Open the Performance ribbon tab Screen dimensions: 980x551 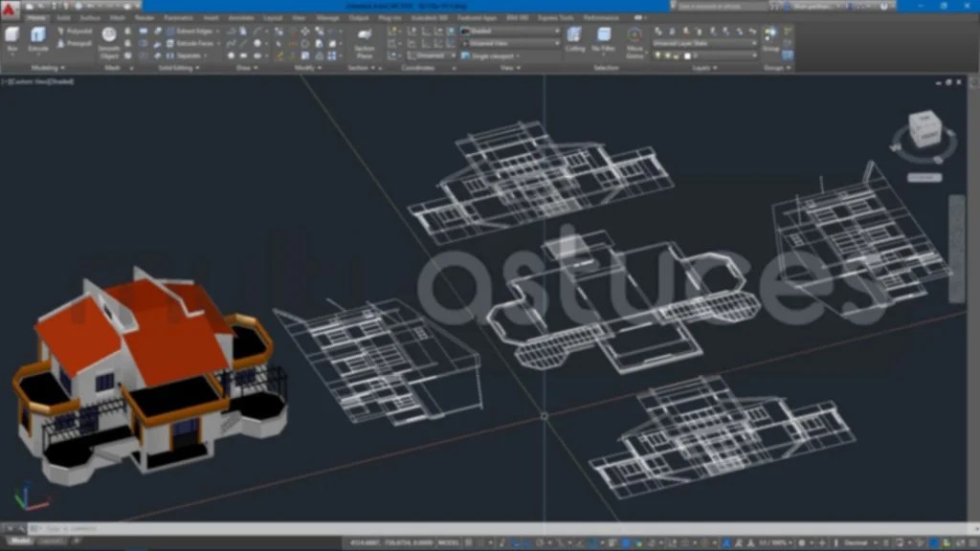[601, 18]
